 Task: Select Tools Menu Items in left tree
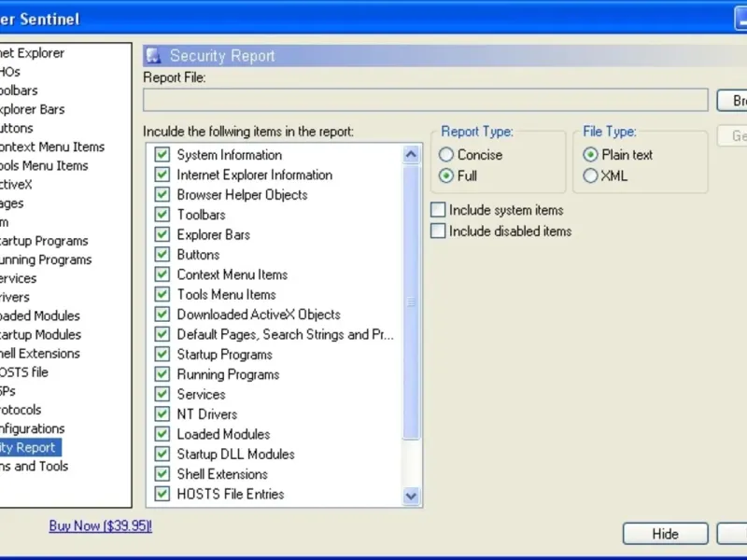click(x=44, y=166)
